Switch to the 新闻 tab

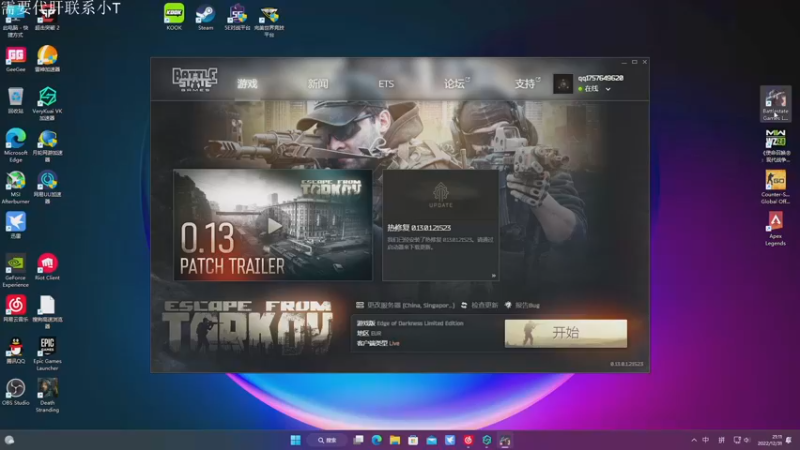(318, 84)
